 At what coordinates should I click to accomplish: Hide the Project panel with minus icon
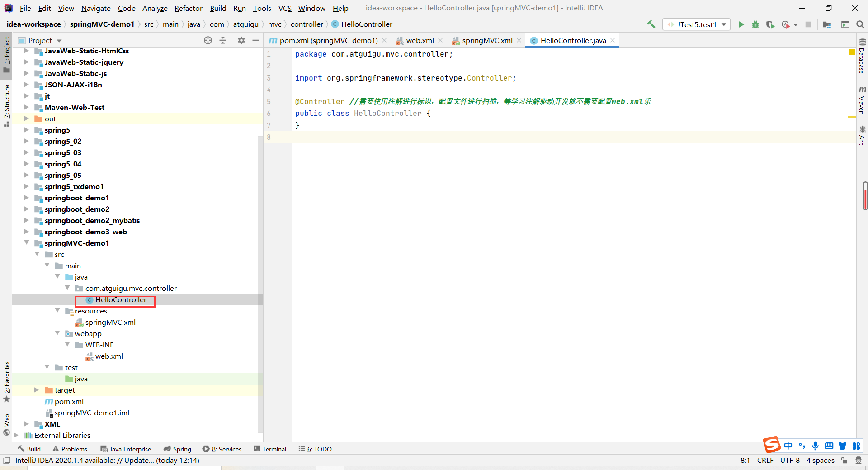[256, 40]
